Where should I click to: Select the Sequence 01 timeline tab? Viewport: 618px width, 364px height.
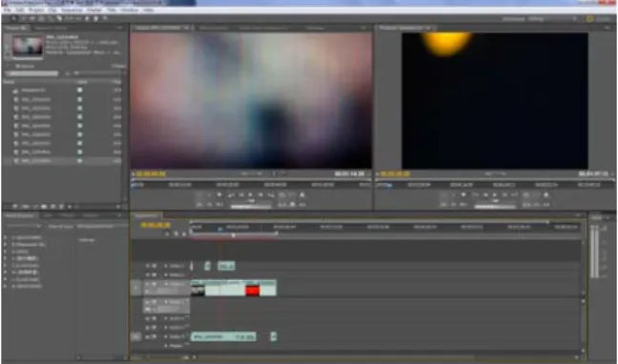tap(146, 215)
